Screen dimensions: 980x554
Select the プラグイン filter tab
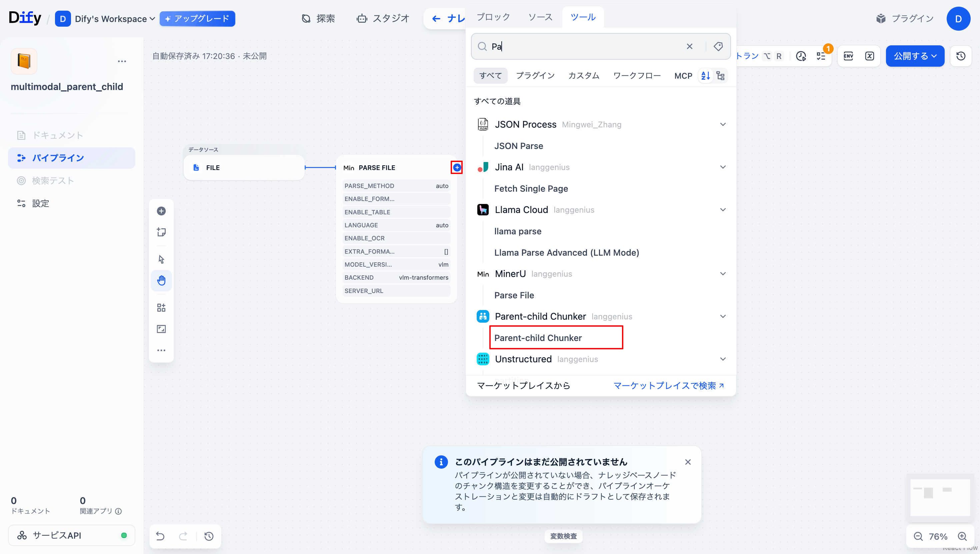tap(535, 76)
